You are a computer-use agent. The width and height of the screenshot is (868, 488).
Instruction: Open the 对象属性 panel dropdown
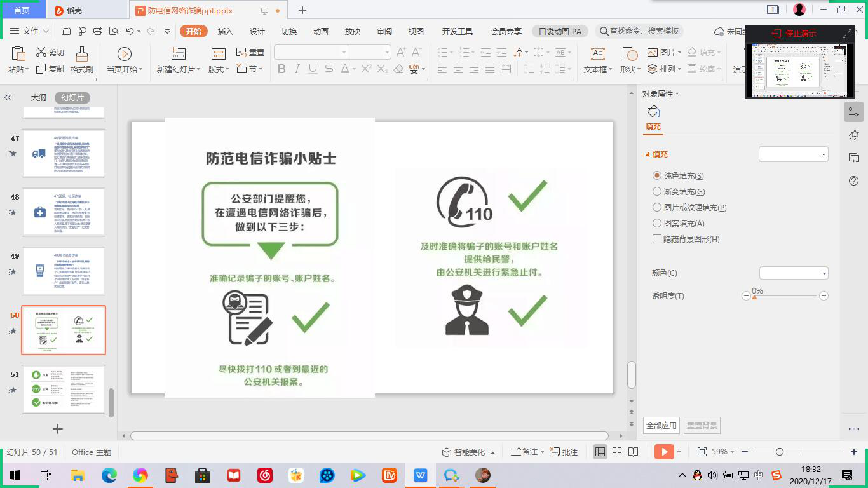(x=660, y=94)
